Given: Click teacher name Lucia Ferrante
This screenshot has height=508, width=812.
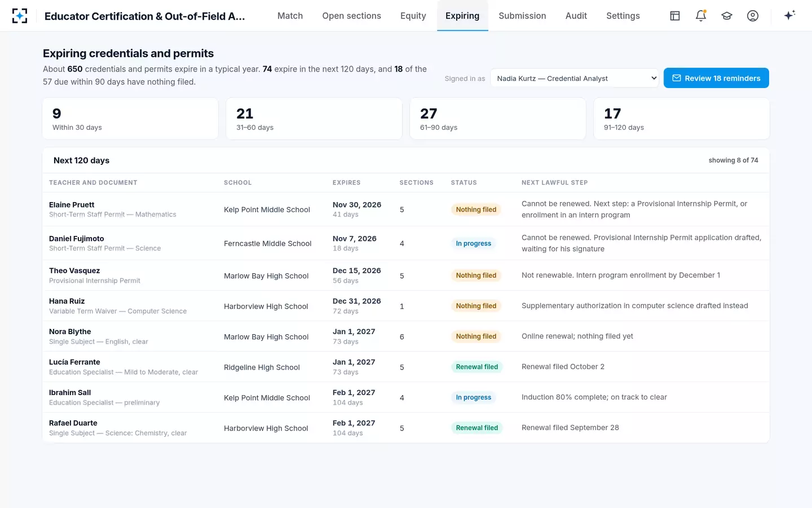Looking at the screenshot, I should pyautogui.click(x=74, y=362).
